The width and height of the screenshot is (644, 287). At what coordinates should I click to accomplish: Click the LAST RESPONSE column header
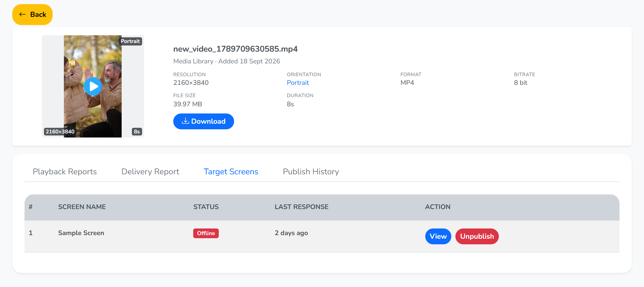click(302, 207)
